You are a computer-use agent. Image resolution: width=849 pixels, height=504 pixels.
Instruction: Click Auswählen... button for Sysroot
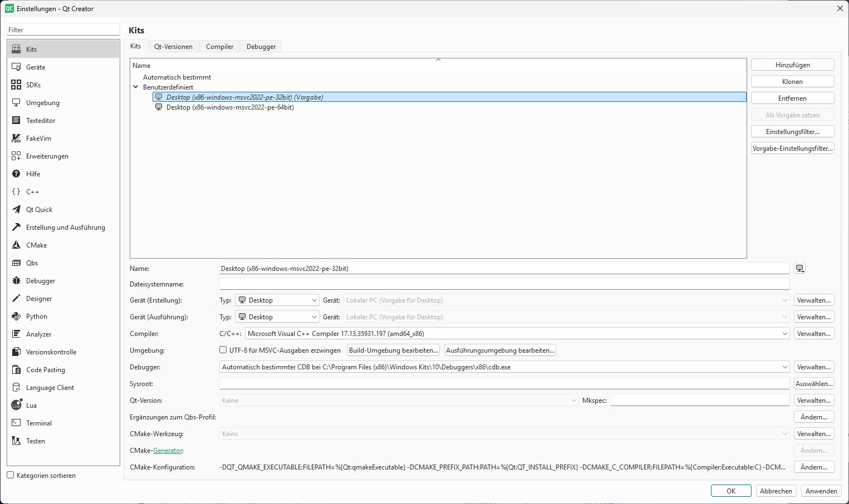click(814, 384)
